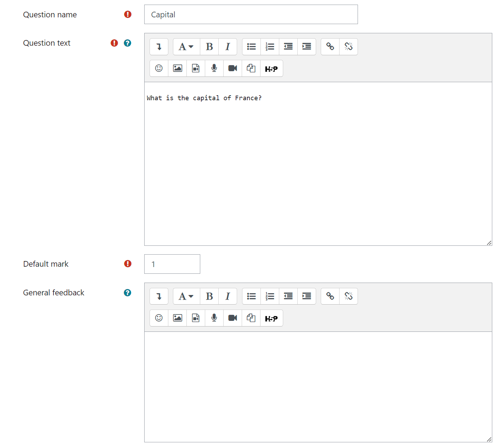Insert image in General feedback editor
This screenshot has width=499, height=448.
178,318
